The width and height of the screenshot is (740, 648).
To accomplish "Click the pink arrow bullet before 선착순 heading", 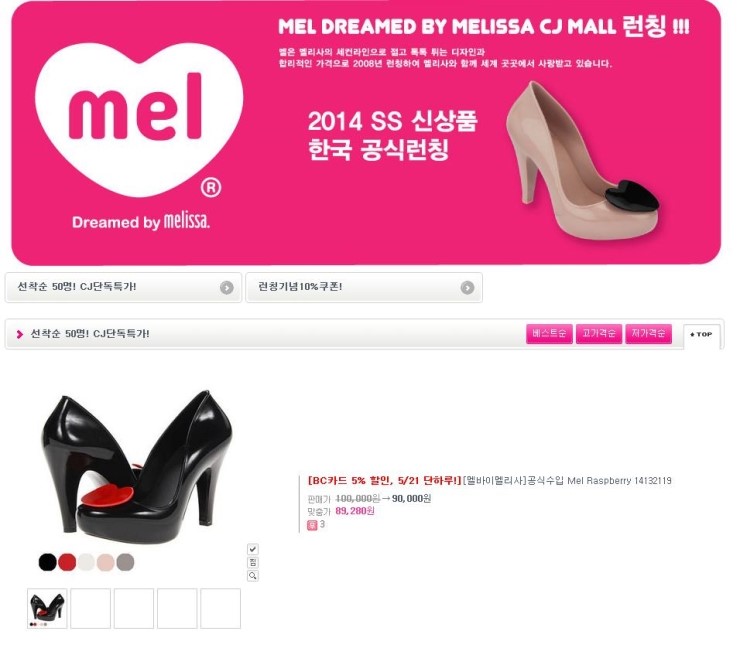I will [x=19, y=334].
